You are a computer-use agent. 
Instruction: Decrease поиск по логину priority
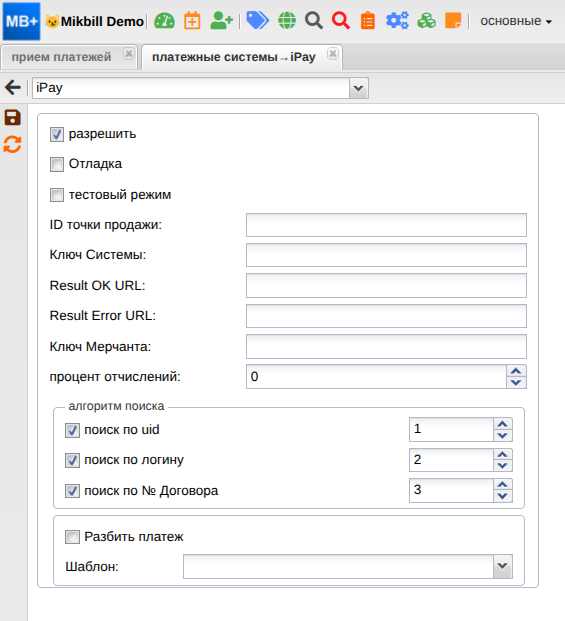[503, 465]
